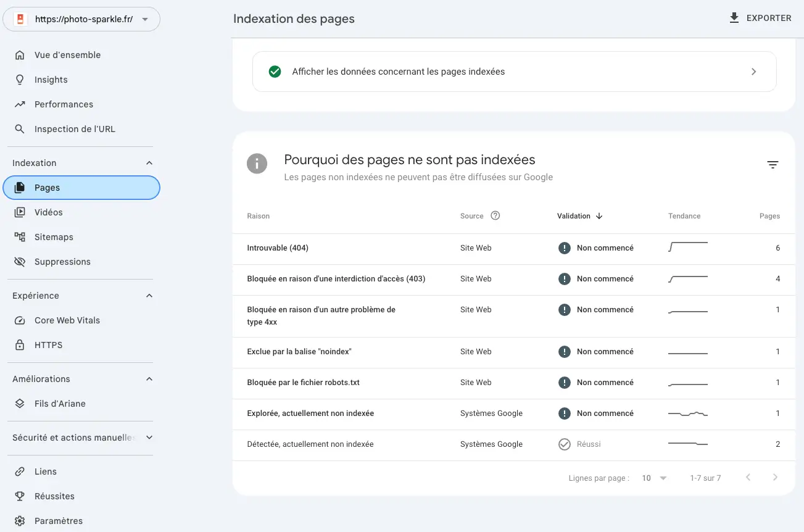The height and width of the screenshot is (532, 804).
Task: Click the Réussi status text
Action: coord(589,444)
